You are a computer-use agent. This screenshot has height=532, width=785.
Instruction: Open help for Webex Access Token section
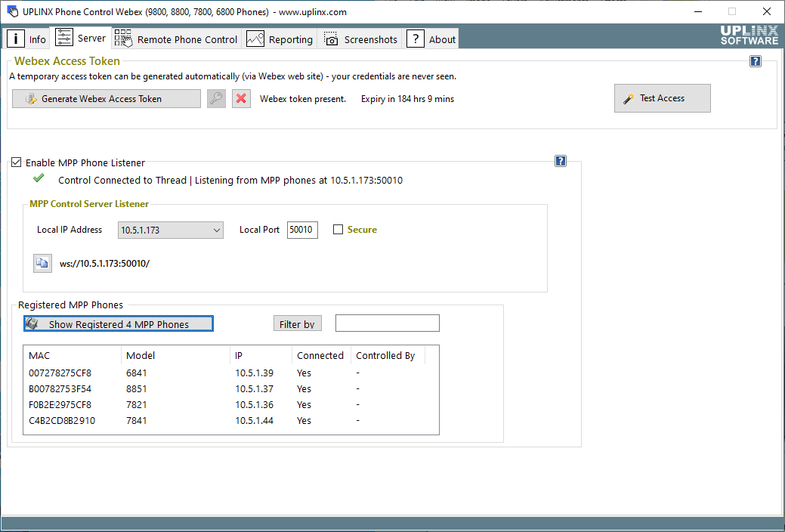pyautogui.click(x=755, y=62)
